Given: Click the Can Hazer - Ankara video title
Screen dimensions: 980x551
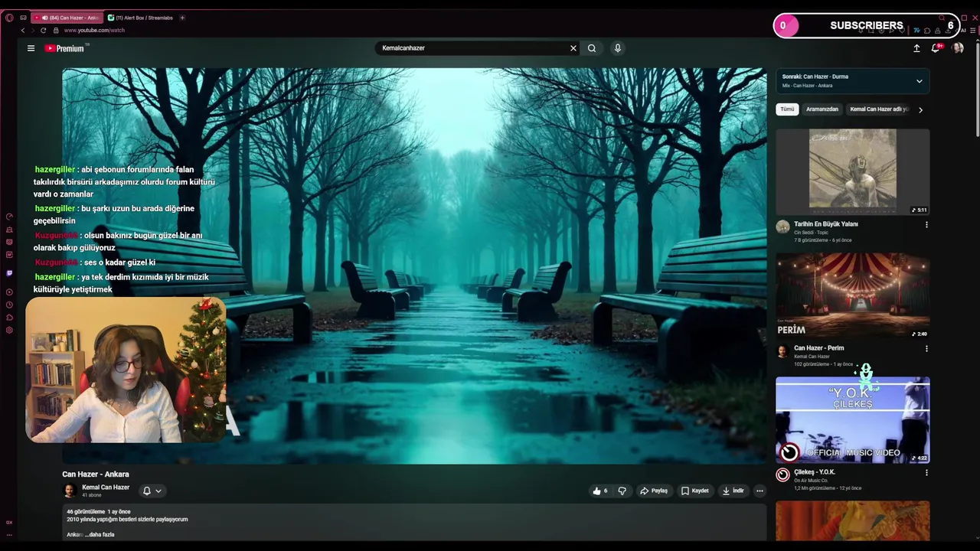Looking at the screenshot, I should click(96, 474).
